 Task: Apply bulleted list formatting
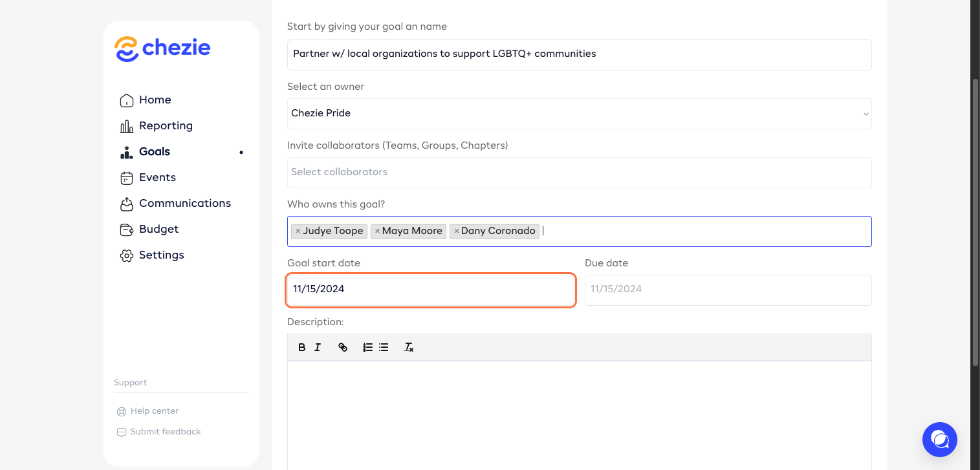coord(384,347)
